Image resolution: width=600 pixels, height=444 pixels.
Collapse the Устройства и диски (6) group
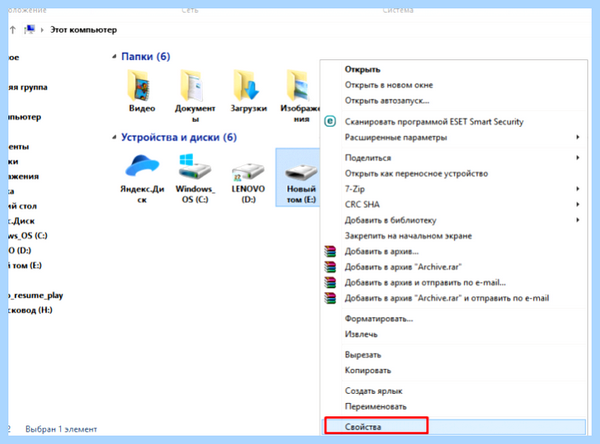pyautogui.click(x=114, y=137)
